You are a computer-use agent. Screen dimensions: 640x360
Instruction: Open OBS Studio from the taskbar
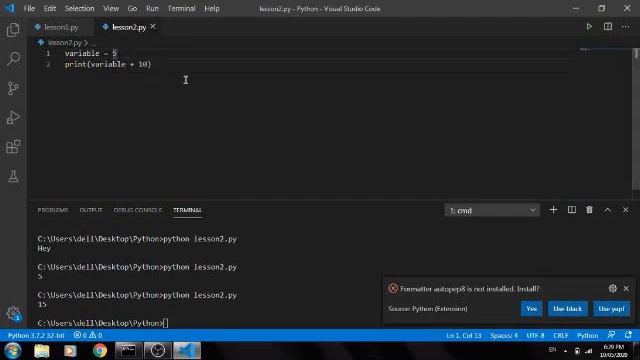158,351
